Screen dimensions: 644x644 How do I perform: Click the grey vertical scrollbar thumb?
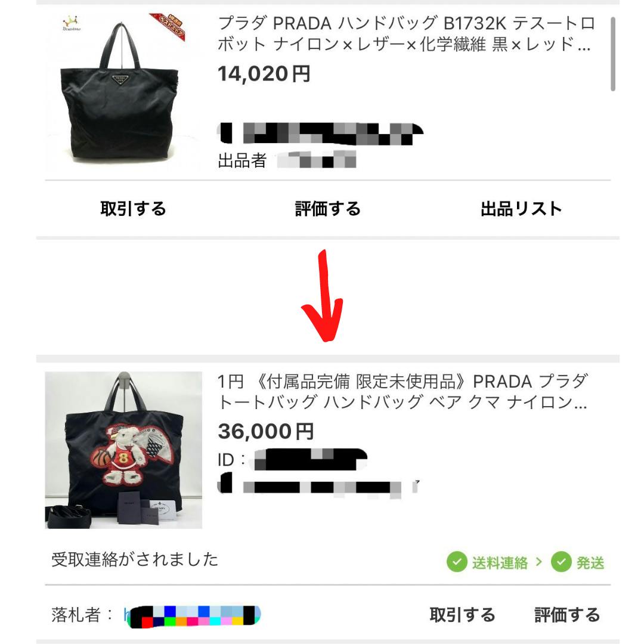pos(613,54)
